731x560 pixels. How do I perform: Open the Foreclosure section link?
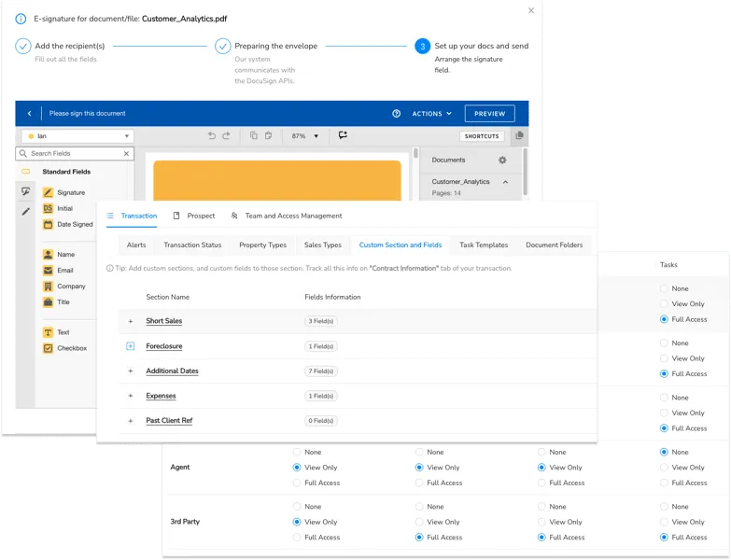pos(164,346)
